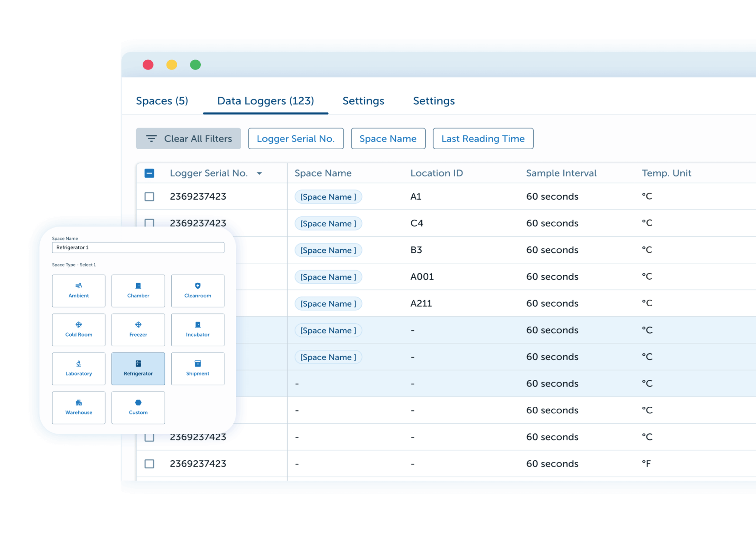Viewport: 756px width, 559px height.
Task: Click the Space Name text input field
Action: pos(138,248)
